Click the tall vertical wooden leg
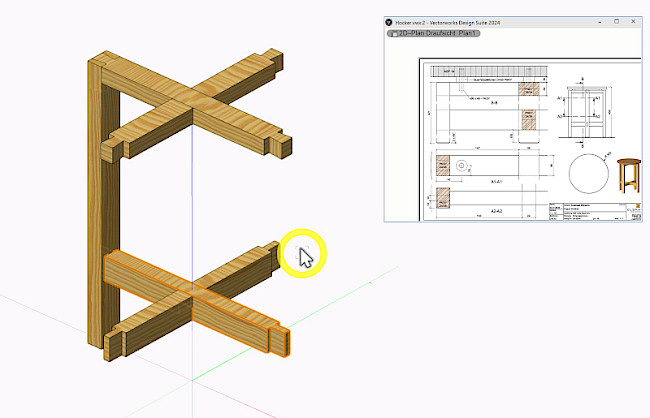Image resolution: width=650 pixels, height=418 pixels. (x=103, y=200)
